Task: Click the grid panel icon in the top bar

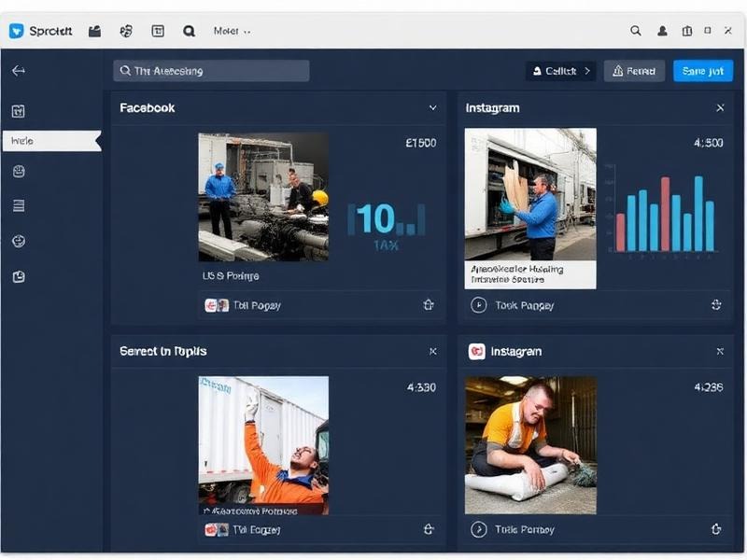Action: point(156,30)
